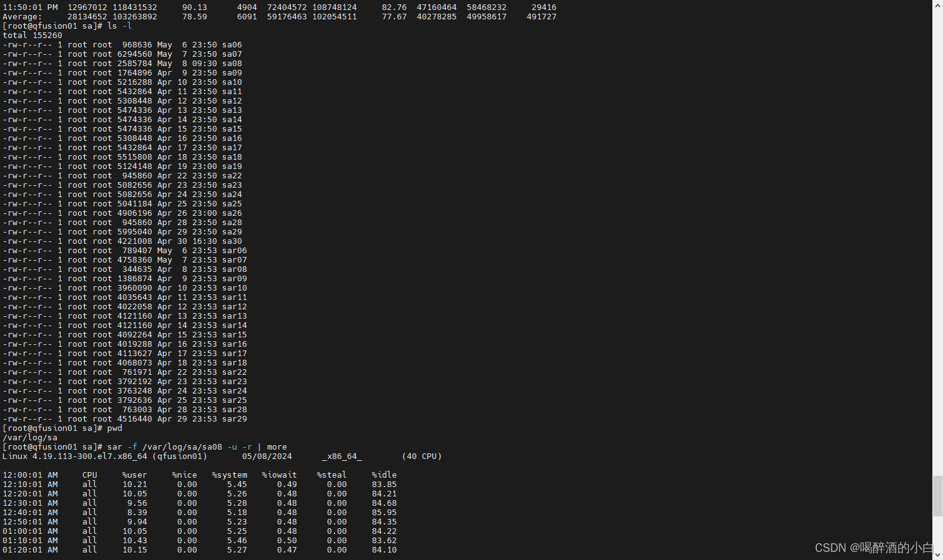The height and width of the screenshot is (560, 943).
Task: Click the CPU column header
Action: 89,475
